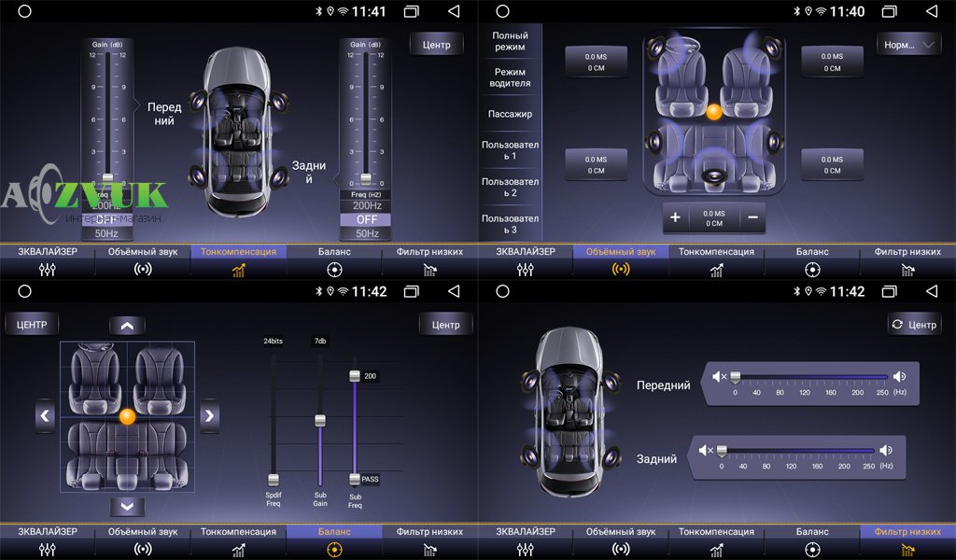Tap Баланс target icon on Тонкомпенсация screen

[x=334, y=270]
